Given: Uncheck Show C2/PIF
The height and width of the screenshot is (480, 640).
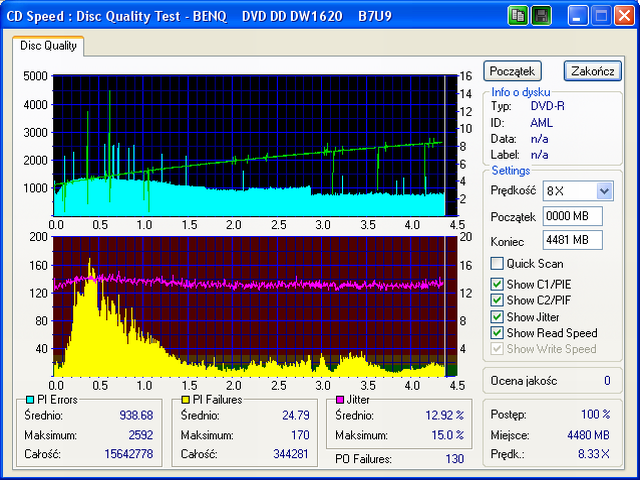Looking at the screenshot, I should [x=497, y=300].
